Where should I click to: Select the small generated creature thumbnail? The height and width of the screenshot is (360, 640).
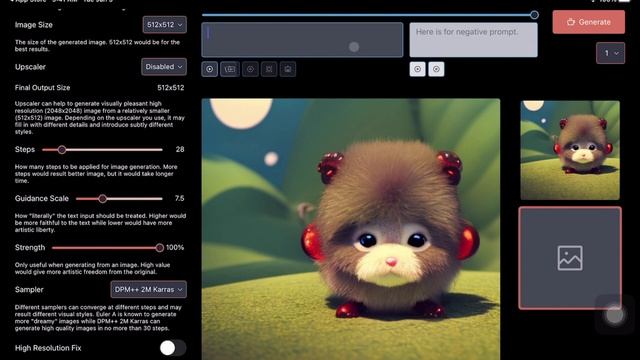click(570, 150)
